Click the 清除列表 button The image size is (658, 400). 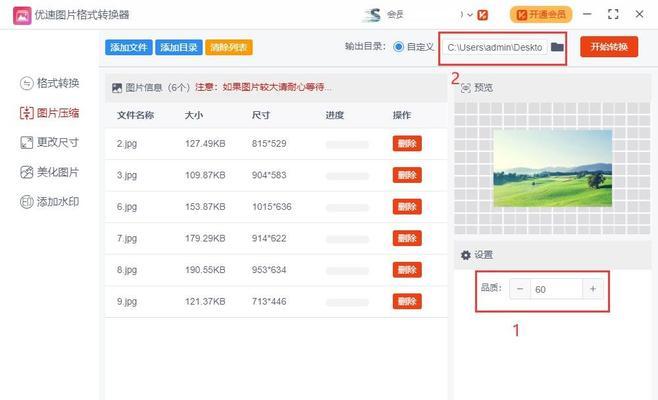229,47
